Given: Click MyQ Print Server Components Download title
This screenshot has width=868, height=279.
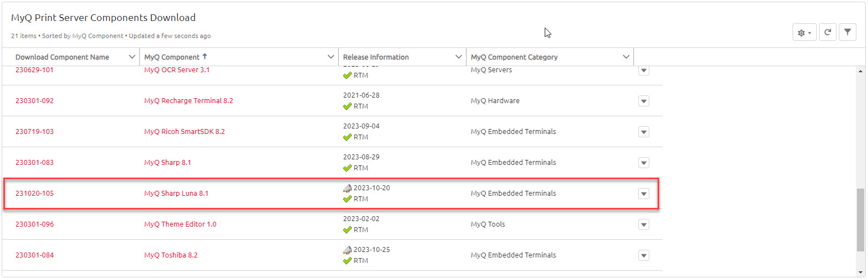Looking at the screenshot, I should (104, 18).
